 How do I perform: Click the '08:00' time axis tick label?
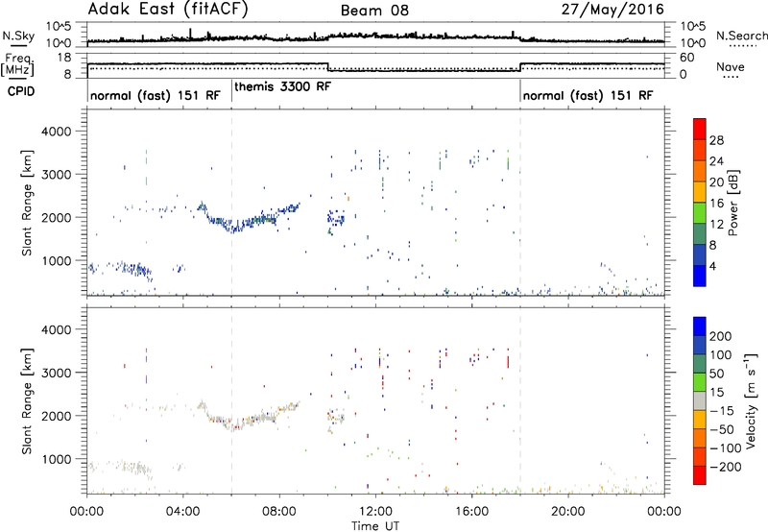(x=279, y=512)
